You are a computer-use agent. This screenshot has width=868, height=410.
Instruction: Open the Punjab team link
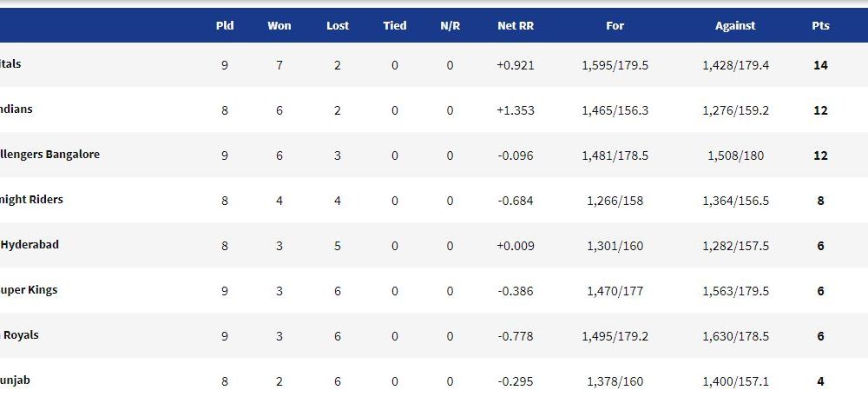point(15,380)
